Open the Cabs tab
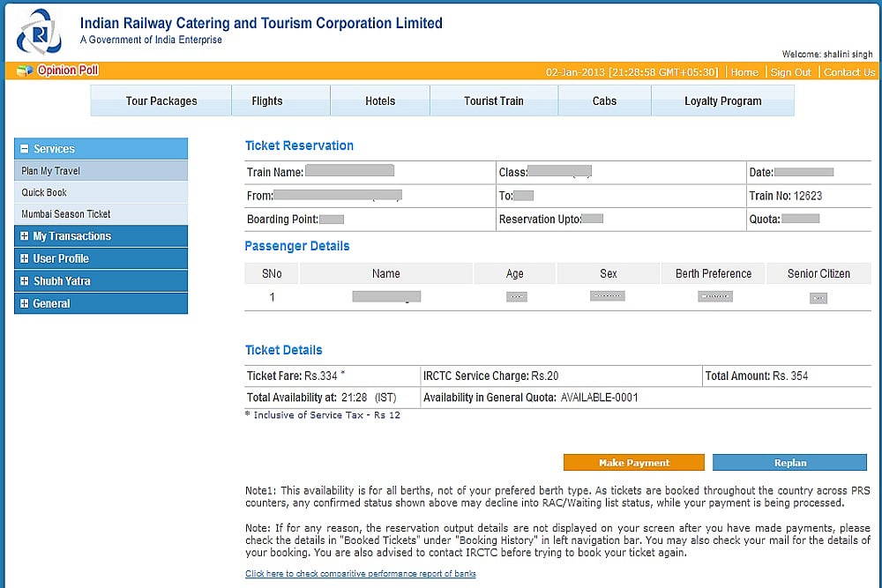 pos(604,101)
